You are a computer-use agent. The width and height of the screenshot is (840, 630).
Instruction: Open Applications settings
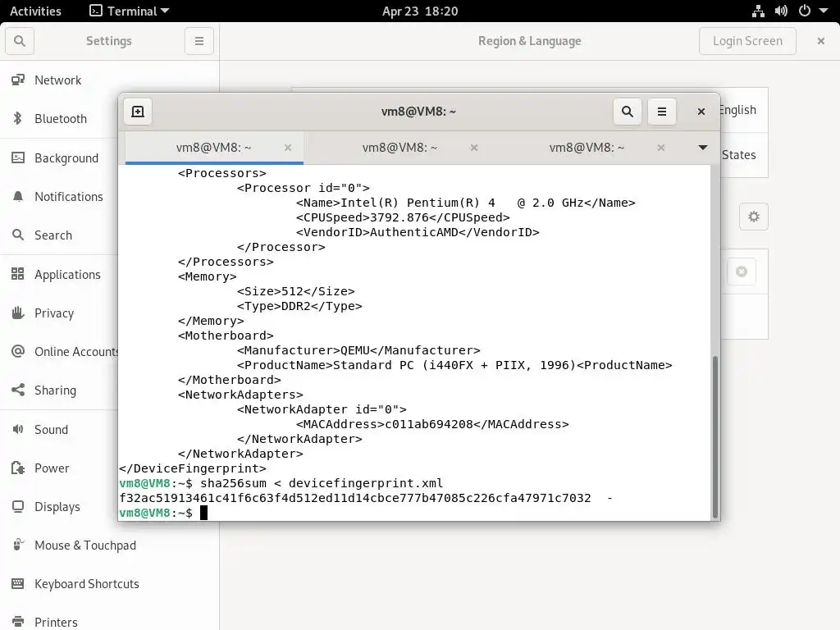point(59,274)
